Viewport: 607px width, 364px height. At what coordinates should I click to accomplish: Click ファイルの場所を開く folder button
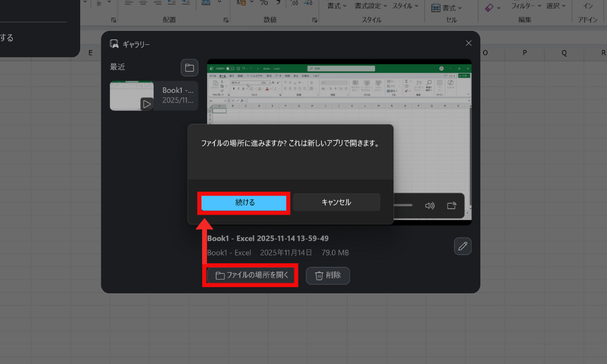tap(252, 275)
